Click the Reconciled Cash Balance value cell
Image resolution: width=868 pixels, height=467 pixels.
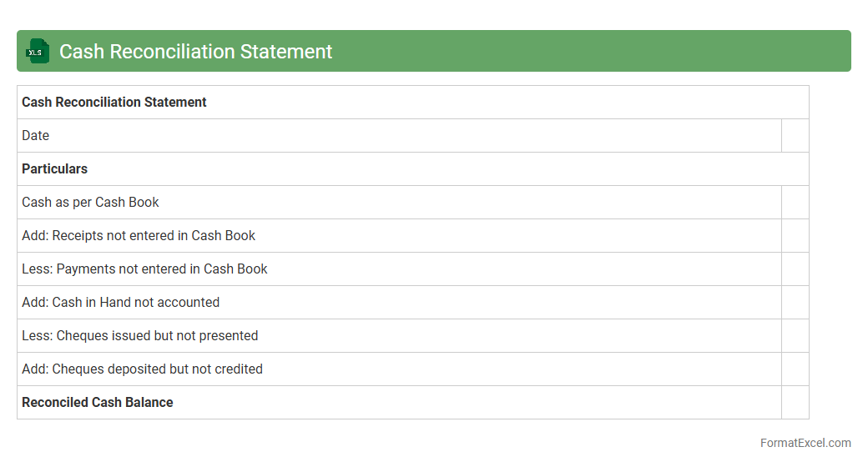point(795,403)
